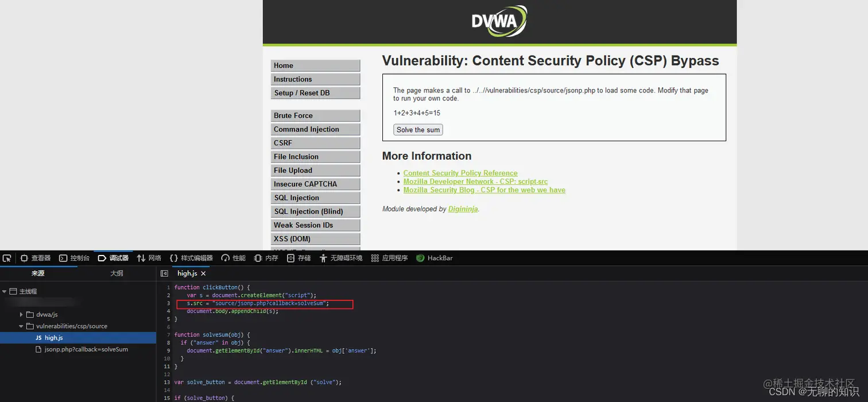
Task: Switch to the 控制台 console tab
Action: [x=75, y=258]
